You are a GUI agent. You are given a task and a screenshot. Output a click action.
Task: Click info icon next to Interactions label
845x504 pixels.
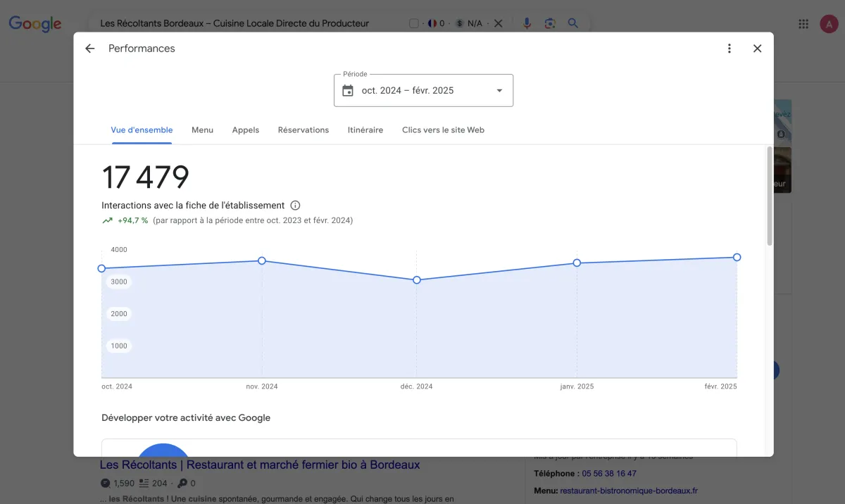coord(295,206)
